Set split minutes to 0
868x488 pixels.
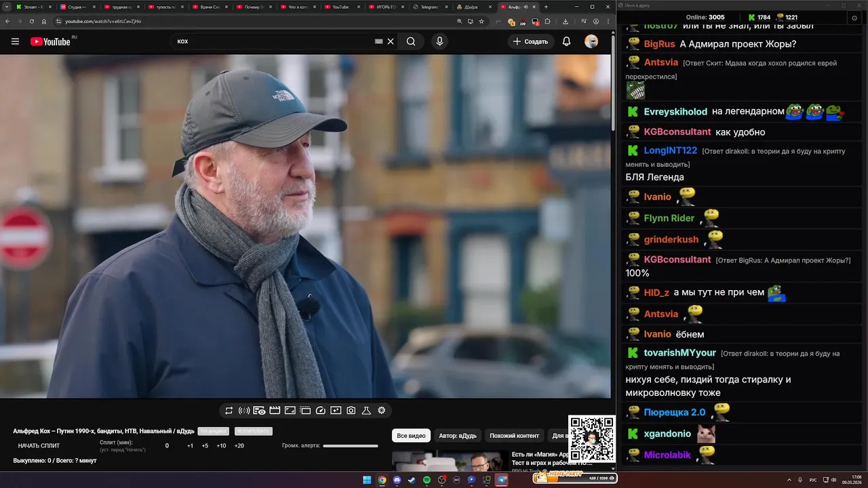pos(167,446)
